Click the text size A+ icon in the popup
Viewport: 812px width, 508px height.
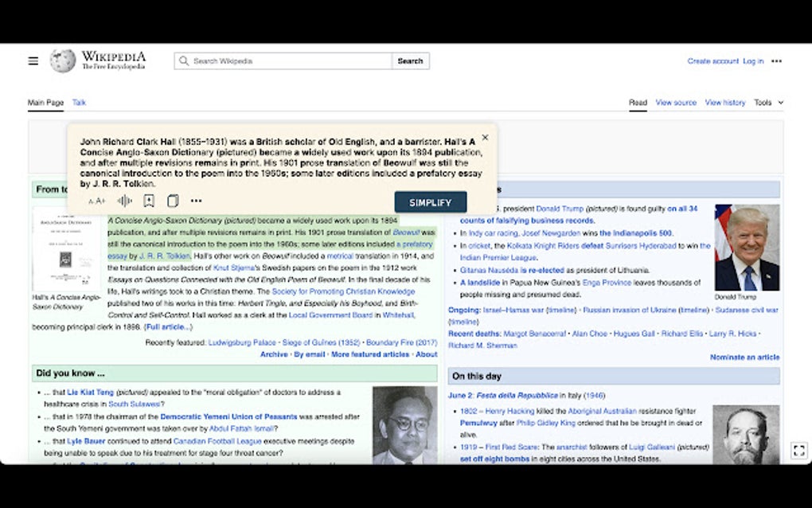(x=96, y=201)
